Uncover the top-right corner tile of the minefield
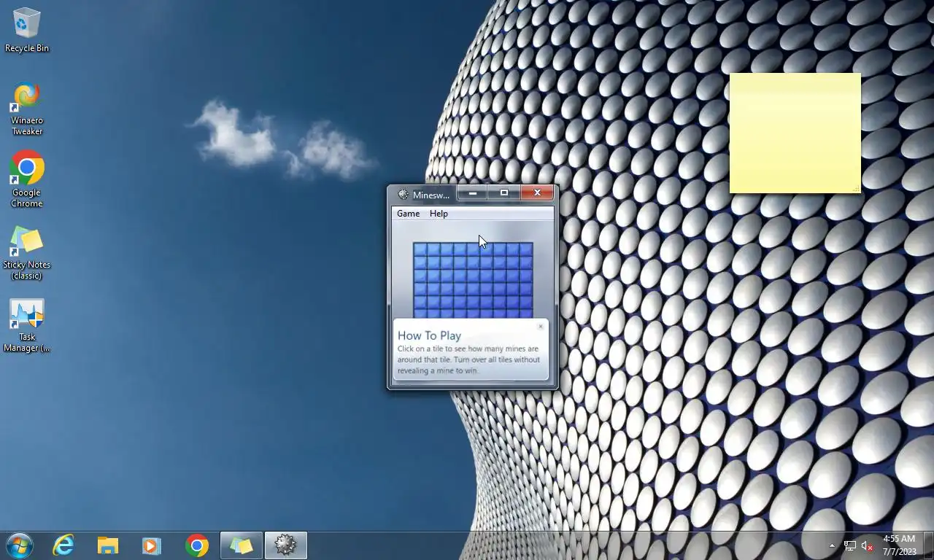The width and height of the screenshot is (934, 560). [526, 249]
